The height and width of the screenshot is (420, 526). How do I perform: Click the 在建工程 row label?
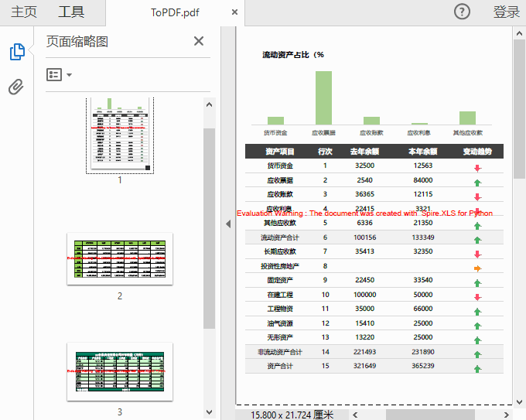coord(280,295)
